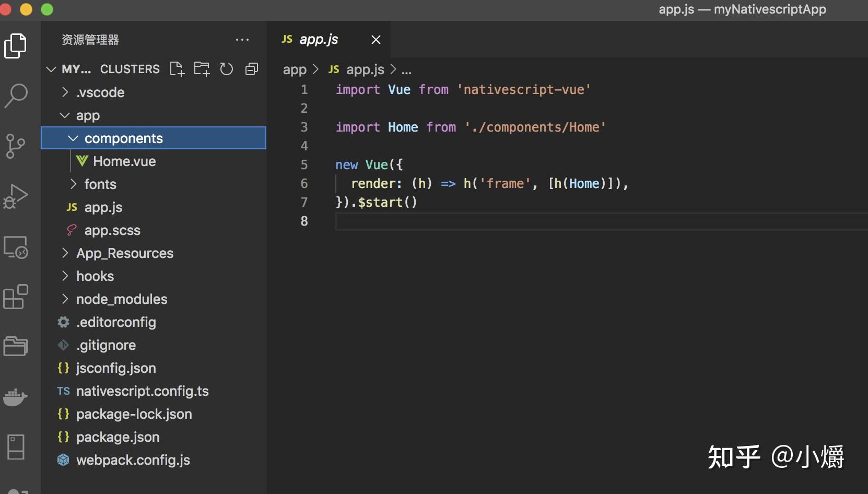Refresh the explorer file tree
This screenshot has height=494, width=868.
tap(227, 69)
